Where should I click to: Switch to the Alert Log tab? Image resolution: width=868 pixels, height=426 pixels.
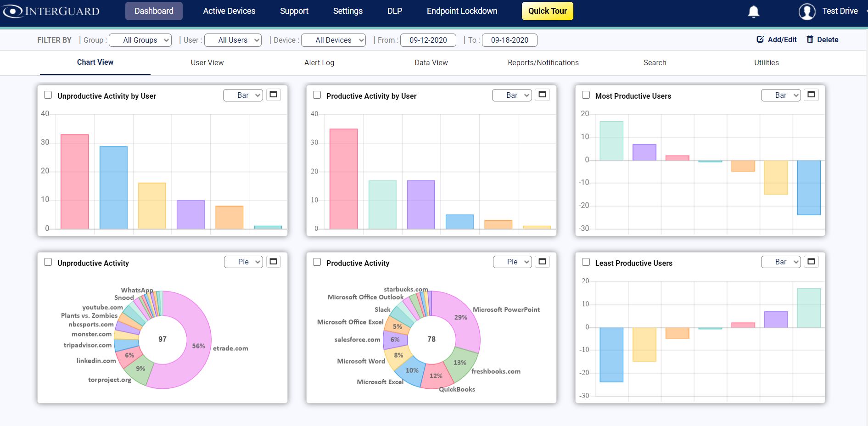(x=319, y=62)
